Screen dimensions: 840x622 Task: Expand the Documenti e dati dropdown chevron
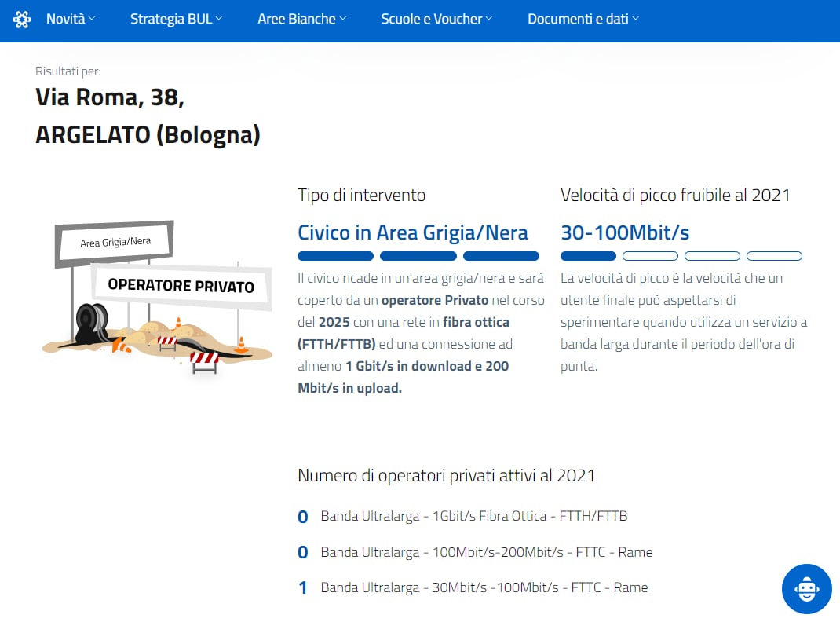635,19
